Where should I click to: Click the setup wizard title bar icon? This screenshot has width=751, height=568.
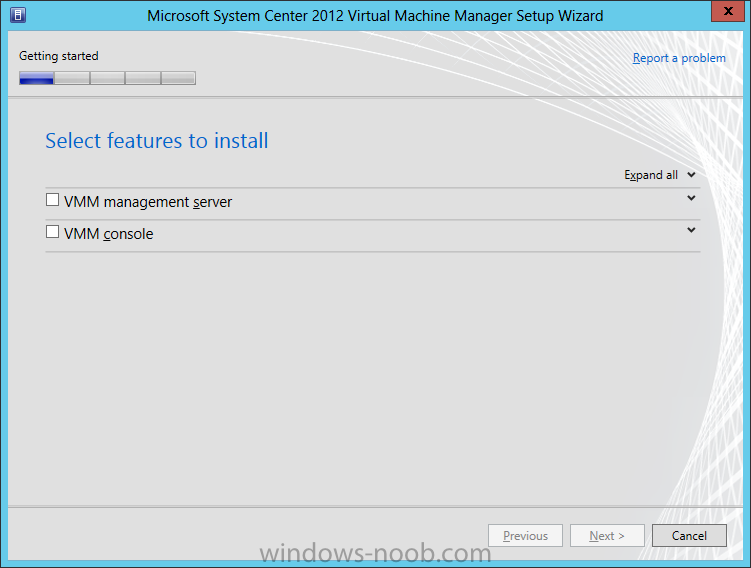(x=18, y=15)
